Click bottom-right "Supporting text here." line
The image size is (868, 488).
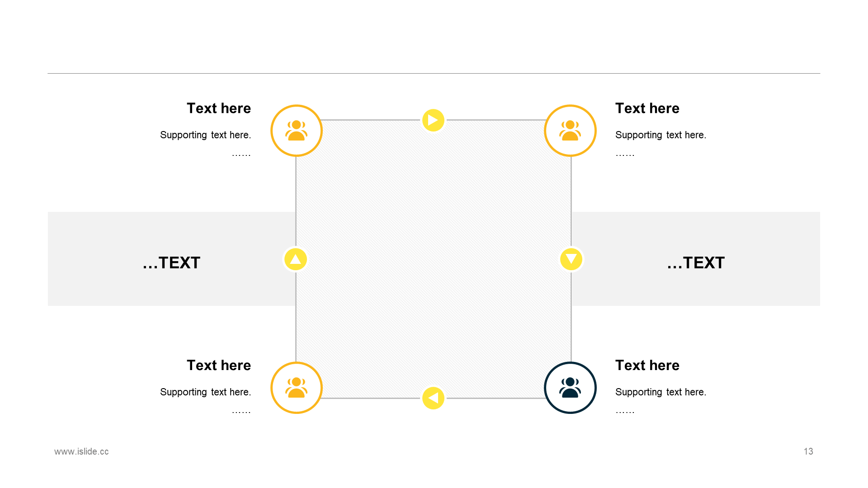coord(660,392)
